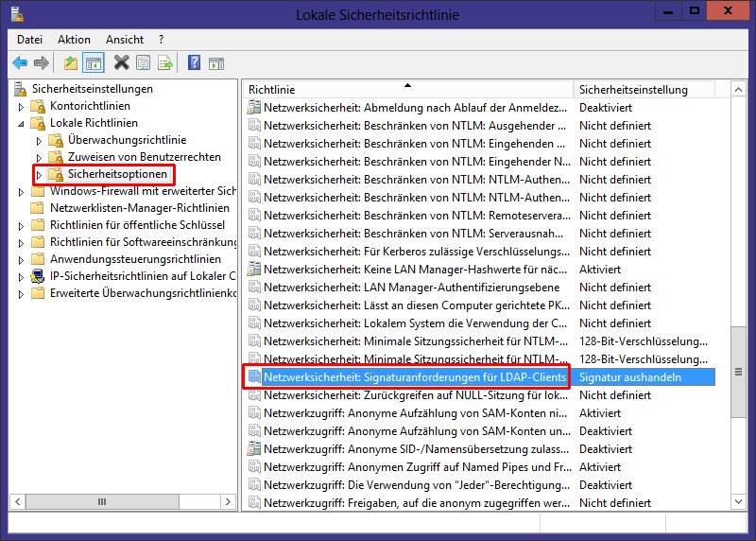Click the Überwachungsrichtlinie folder icon

pyautogui.click(x=56, y=140)
